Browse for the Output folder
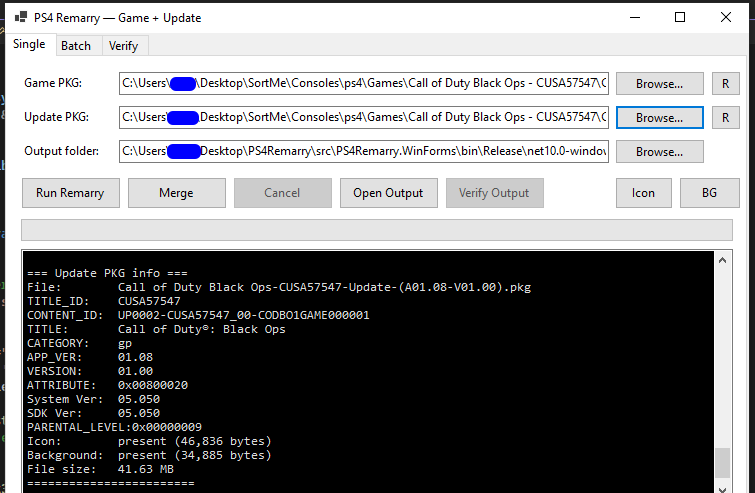The image size is (755, 493). click(660, 152)
